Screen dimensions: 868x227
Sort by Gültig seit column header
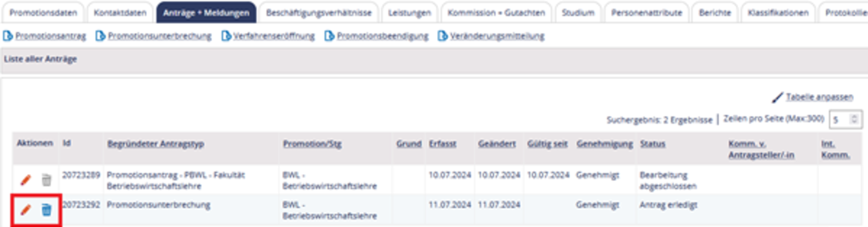click(x=548, y=144)
